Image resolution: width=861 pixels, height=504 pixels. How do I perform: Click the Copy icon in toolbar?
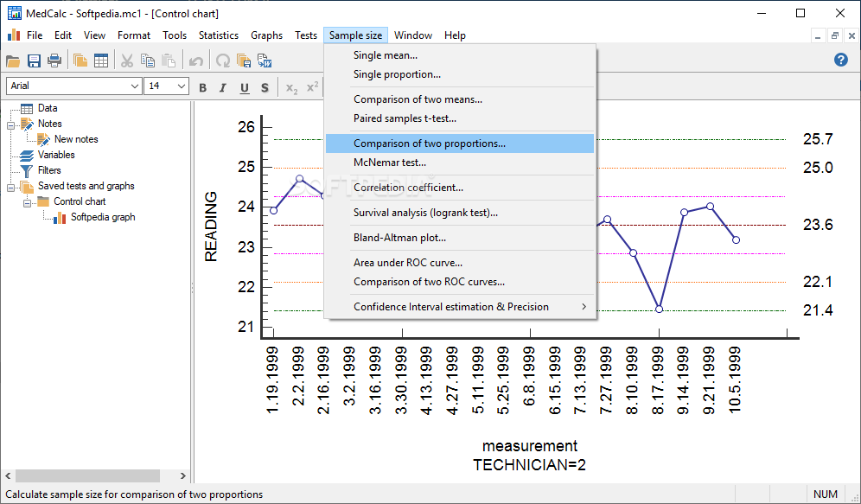pyautogui.click(x=147, y=61)
